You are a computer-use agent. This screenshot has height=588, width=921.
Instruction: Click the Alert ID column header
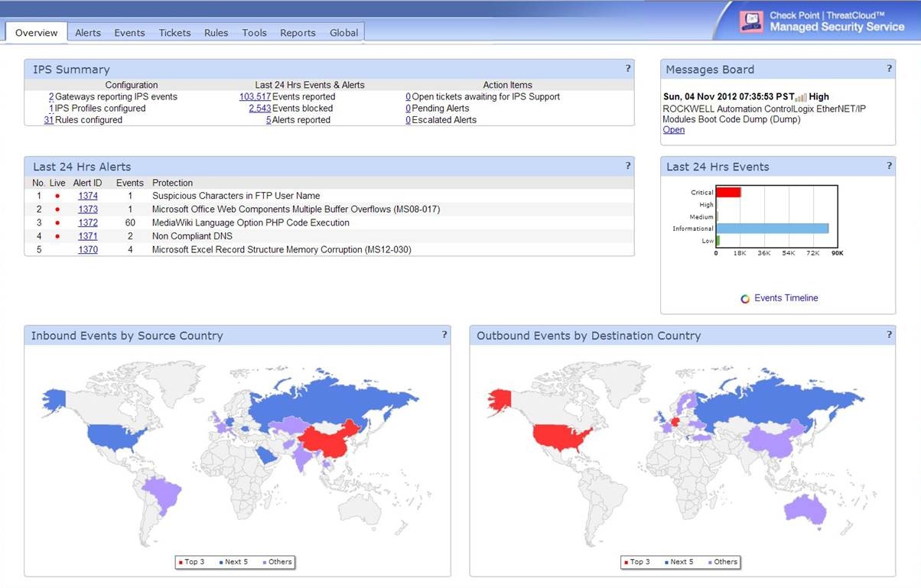pos(88,183)
